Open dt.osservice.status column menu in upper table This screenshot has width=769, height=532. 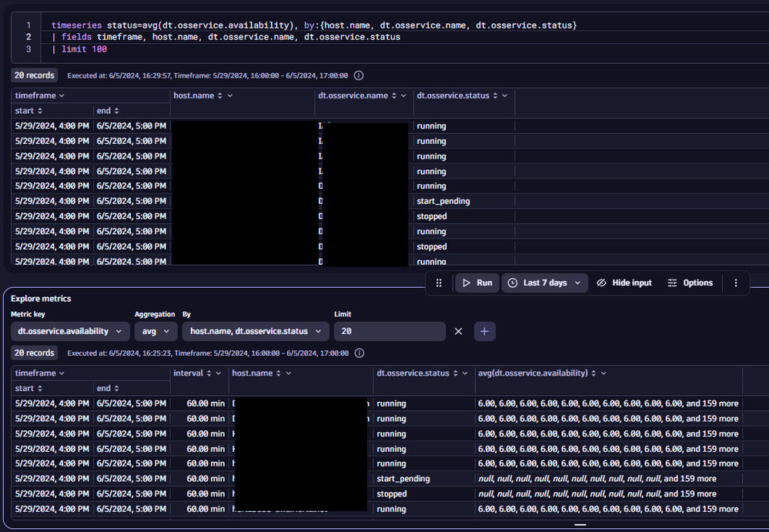506,95
